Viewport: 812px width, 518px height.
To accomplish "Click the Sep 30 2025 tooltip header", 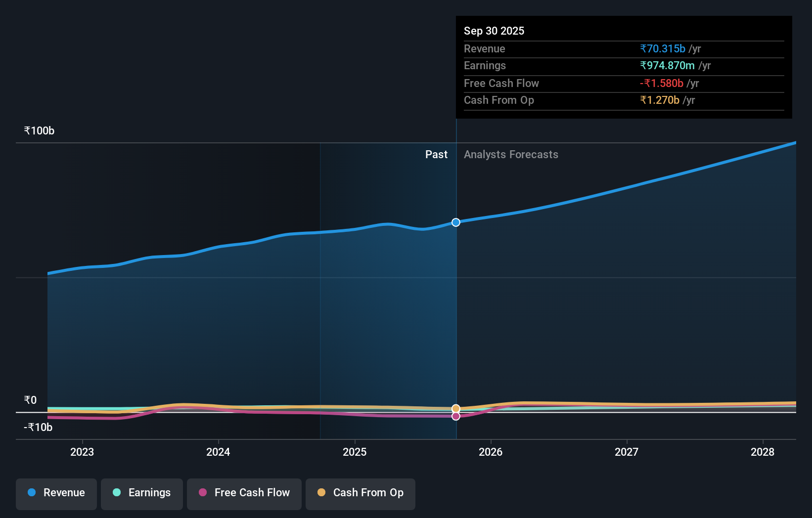I will (494, 31).
